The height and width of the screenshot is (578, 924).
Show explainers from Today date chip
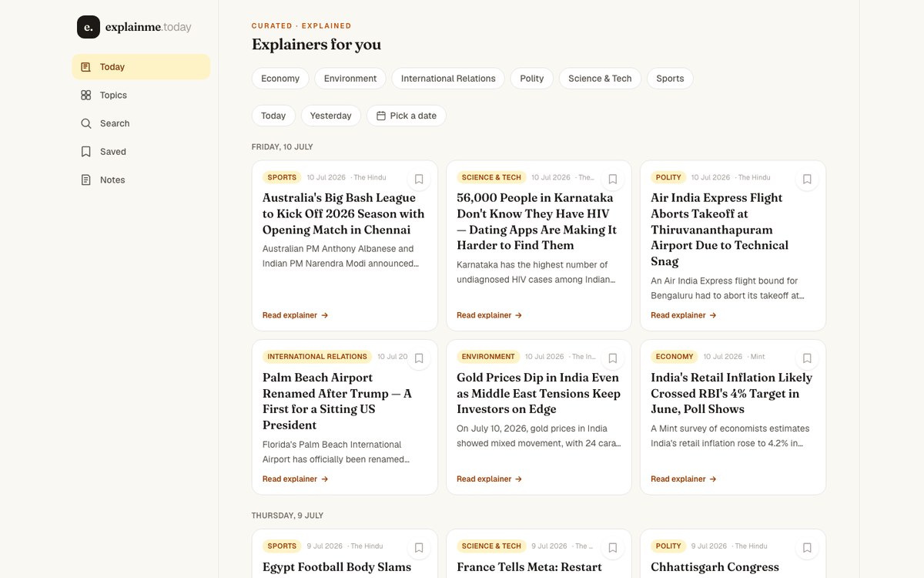tap(273, 116)
